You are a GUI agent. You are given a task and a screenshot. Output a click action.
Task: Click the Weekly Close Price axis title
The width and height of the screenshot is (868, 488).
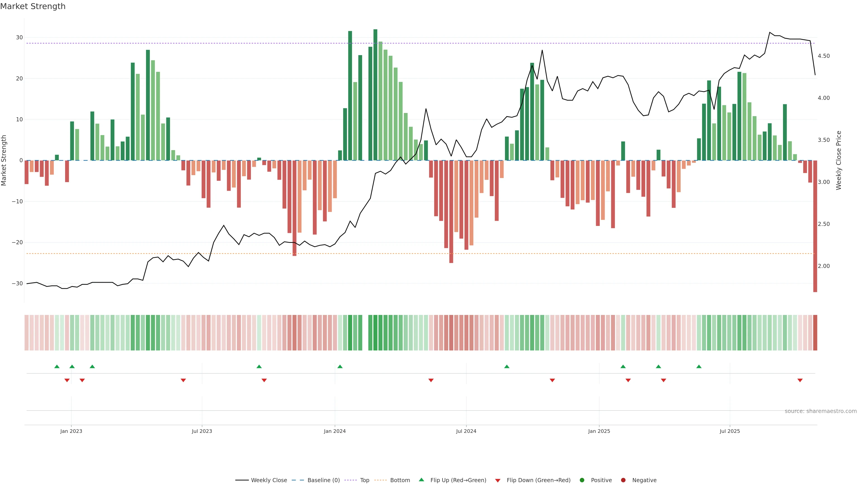coord(839,160)
